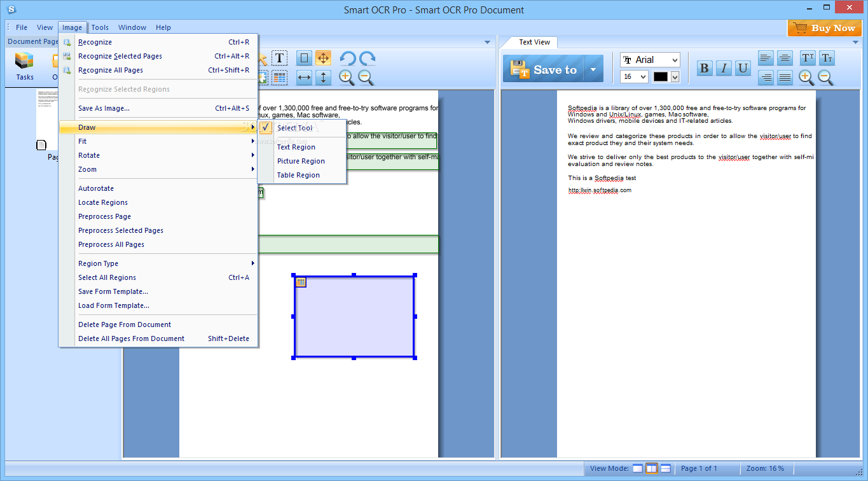Expand the Rotate submenu
The width and height of the screenshot is (868, 481).
[x=158, y=155]
